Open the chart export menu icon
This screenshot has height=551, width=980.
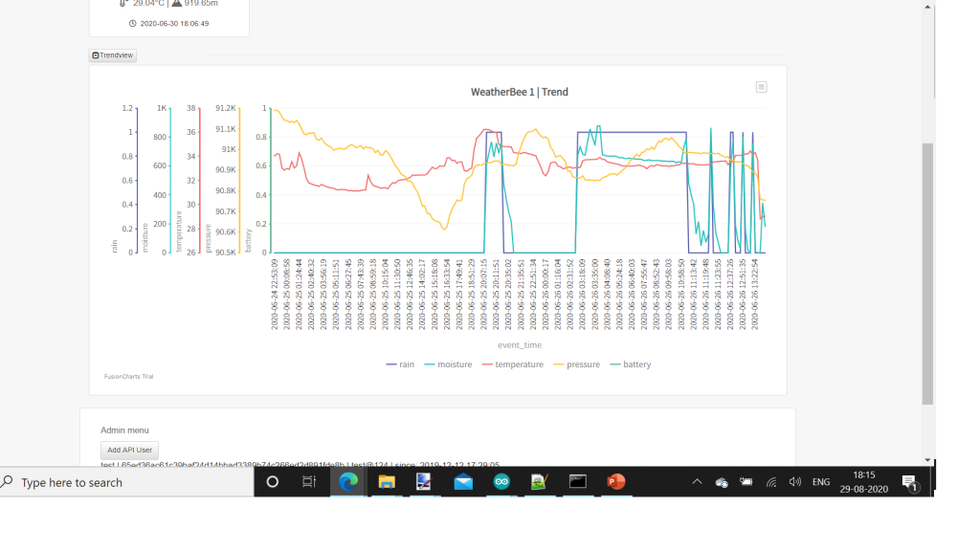pos(761,87)
